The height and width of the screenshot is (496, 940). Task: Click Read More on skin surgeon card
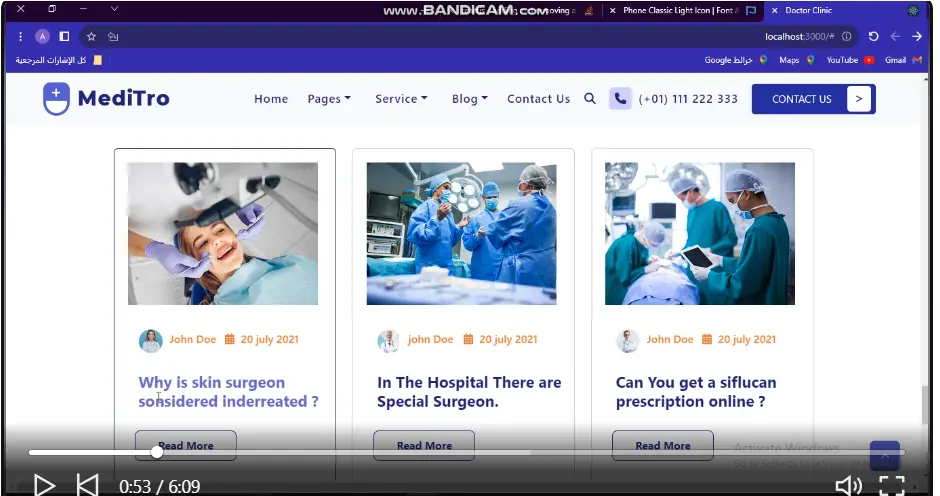tap(185, 446)
